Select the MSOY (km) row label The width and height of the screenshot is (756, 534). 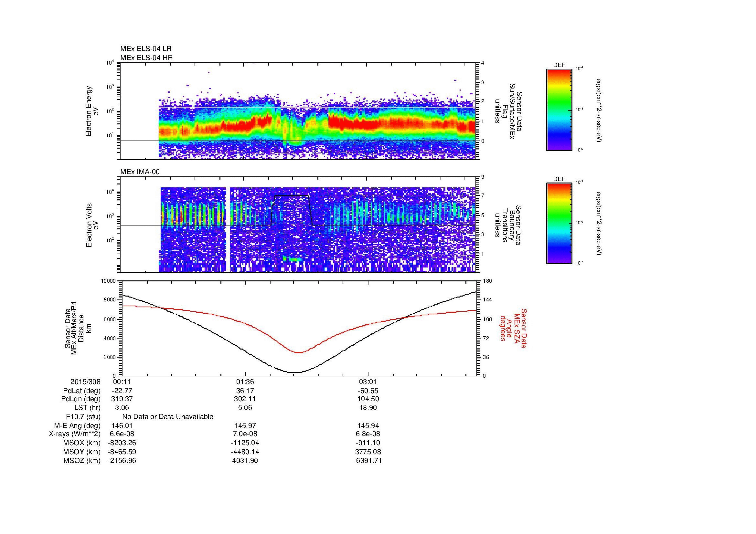(x=82, y=452)
